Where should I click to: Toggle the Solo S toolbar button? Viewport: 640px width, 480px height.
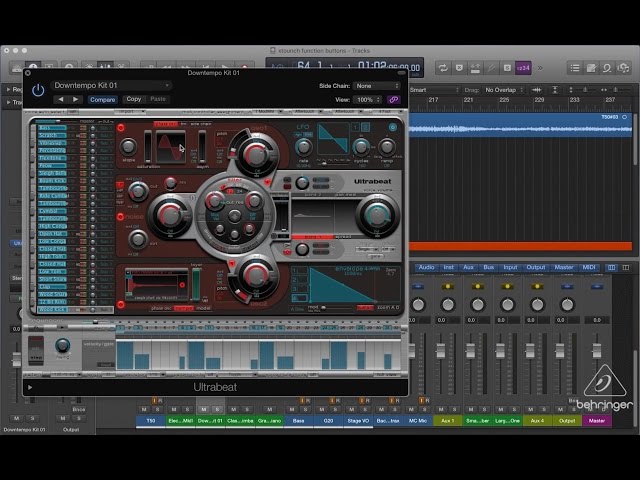[507, 68]
